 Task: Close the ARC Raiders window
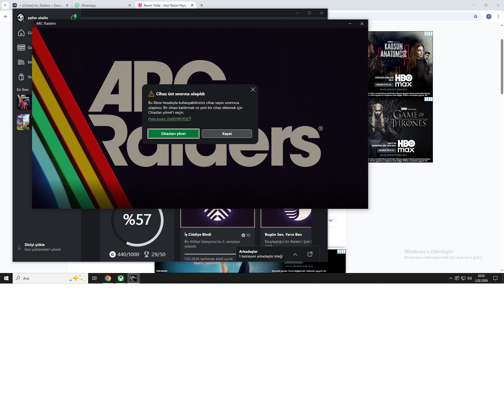click(362, 23)
